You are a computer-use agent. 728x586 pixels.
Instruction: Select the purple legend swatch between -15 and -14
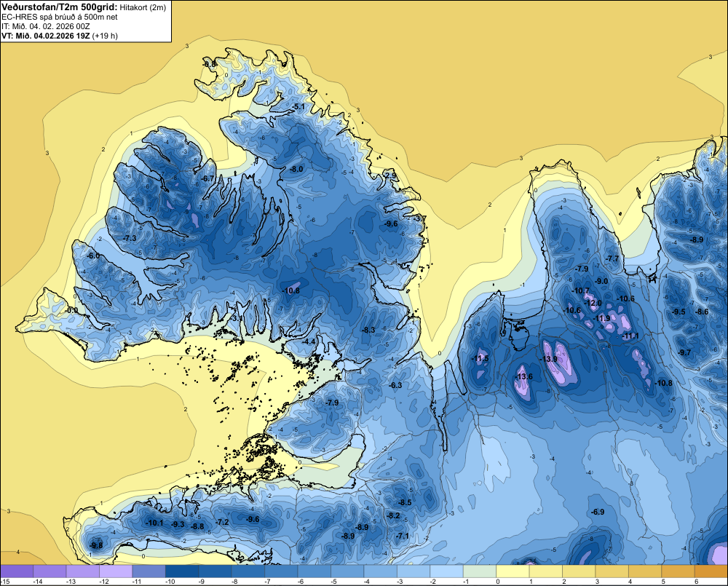pyautogui.click(x=17, y=571)
